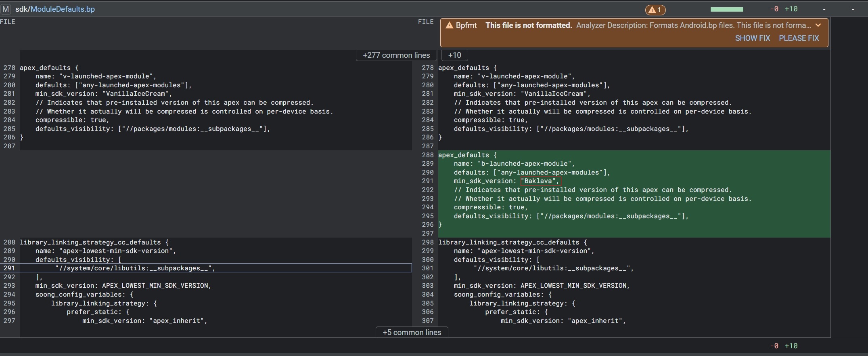
Task: Click the 'This file is not formatted' message
Action: 529,25
